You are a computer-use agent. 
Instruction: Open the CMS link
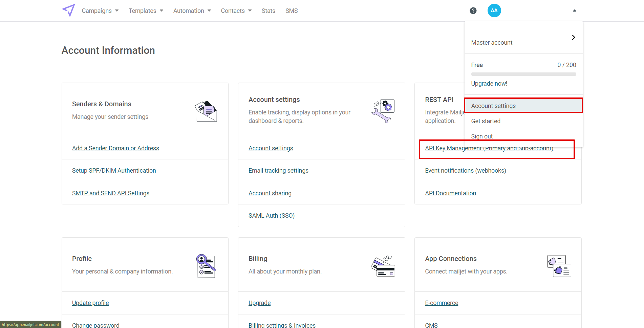pyautogui.click(x=431, y=325)
